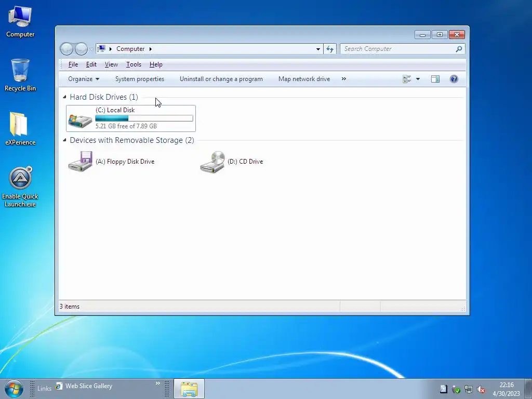Minimize the Computer window
The image size is (532, 399).
point(422,35)
